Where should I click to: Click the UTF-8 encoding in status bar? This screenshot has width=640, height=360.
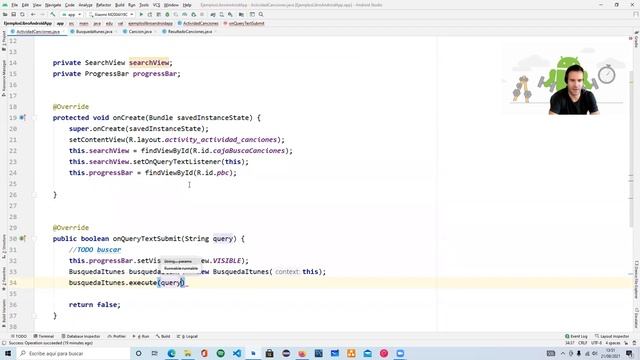pos(596,343)
